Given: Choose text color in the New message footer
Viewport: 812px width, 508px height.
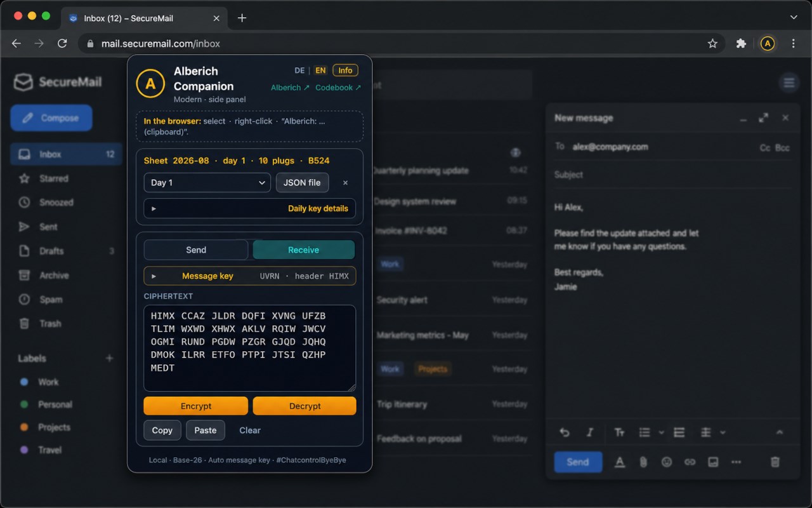Looking at the screenshot, I should pyautogui.click(x=620, y=462).
